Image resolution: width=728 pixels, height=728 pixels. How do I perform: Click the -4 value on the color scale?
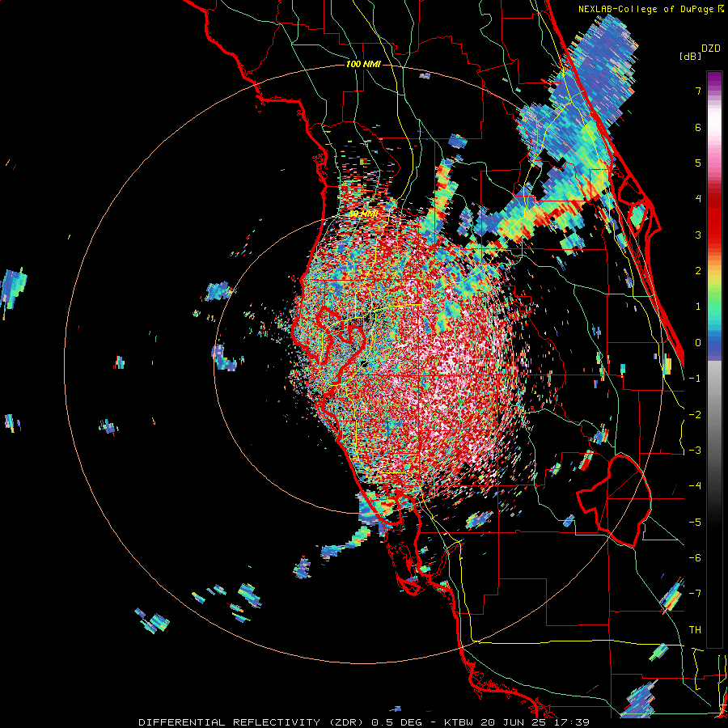pyautogui.click(x=695, y=486)
